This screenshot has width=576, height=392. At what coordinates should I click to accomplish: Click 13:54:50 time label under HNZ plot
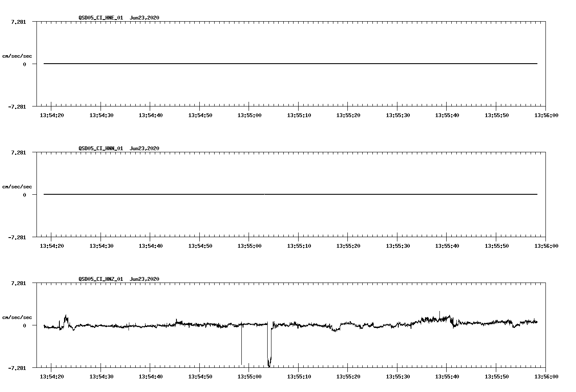click(200, 376)
